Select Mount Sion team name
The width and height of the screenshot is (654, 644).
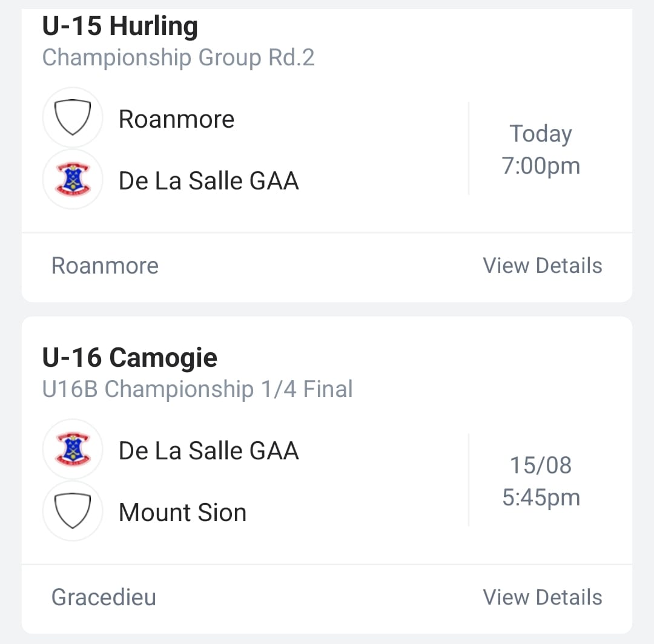click(183, 512)
